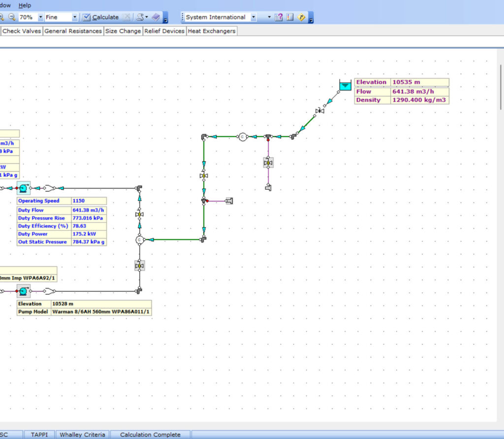Click the list/report icon on the units toolbar
The width and height of the screenshot is (504, 439).
290,17
